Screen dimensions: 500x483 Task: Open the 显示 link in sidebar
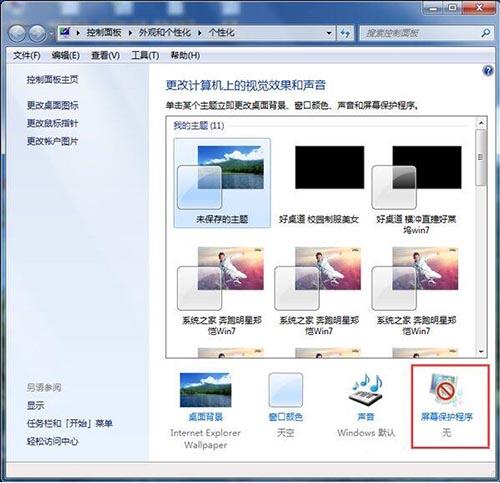(35, 406)
